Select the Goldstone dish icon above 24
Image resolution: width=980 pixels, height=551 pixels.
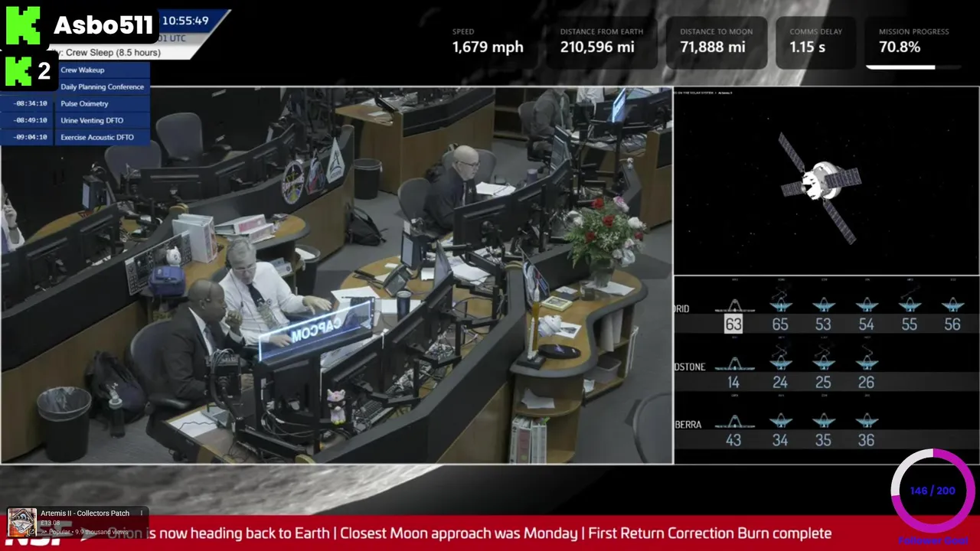point(780,361)
